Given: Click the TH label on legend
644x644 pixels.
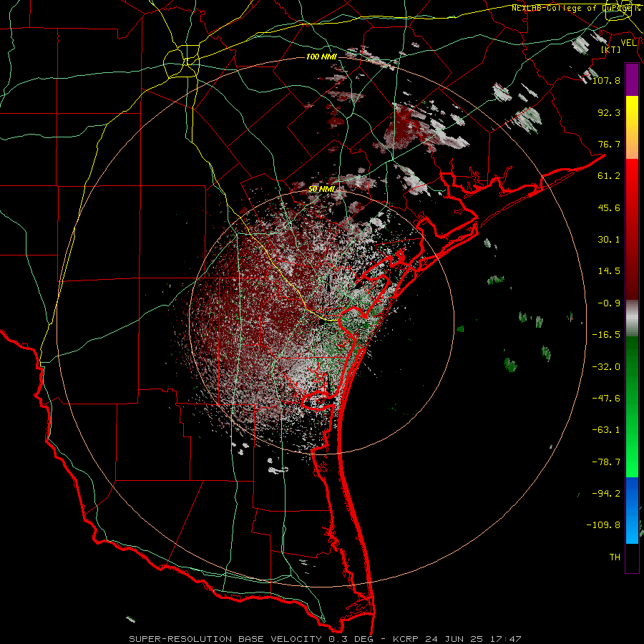Looking at the screenshot, I should click(615, 557).
